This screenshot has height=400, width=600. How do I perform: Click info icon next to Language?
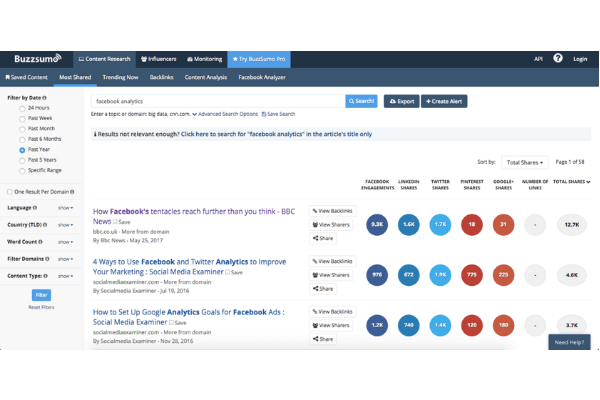tap(35, 208)
